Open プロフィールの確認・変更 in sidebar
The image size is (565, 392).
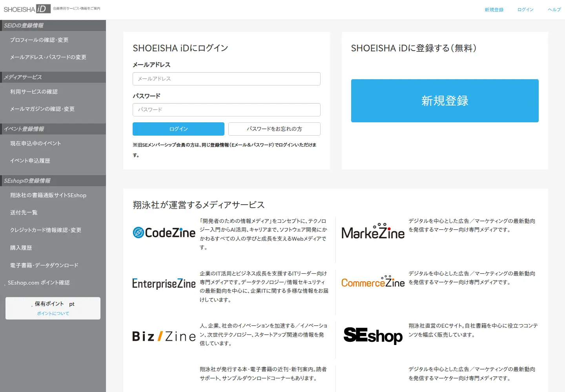tap(39, 40)
